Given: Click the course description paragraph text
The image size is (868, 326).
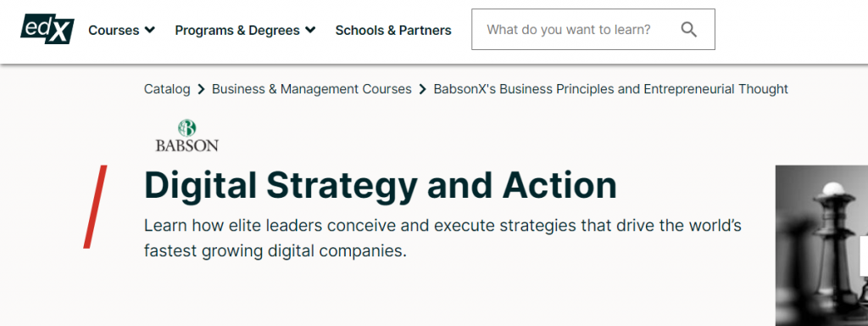Looking at the screenshot, I should coord(442,239).
